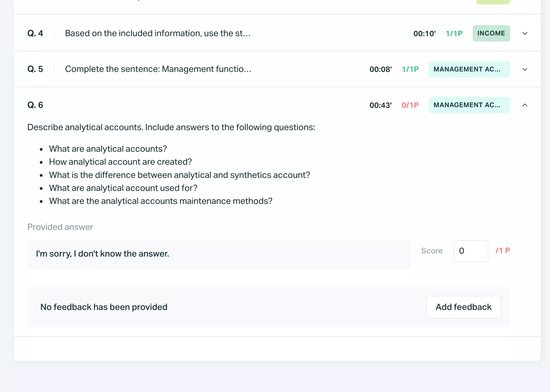The height and width of the screenshot is (392, 550).
Task: Click the 00:10' time indicator on Q. 4
Action: [425, 33]
